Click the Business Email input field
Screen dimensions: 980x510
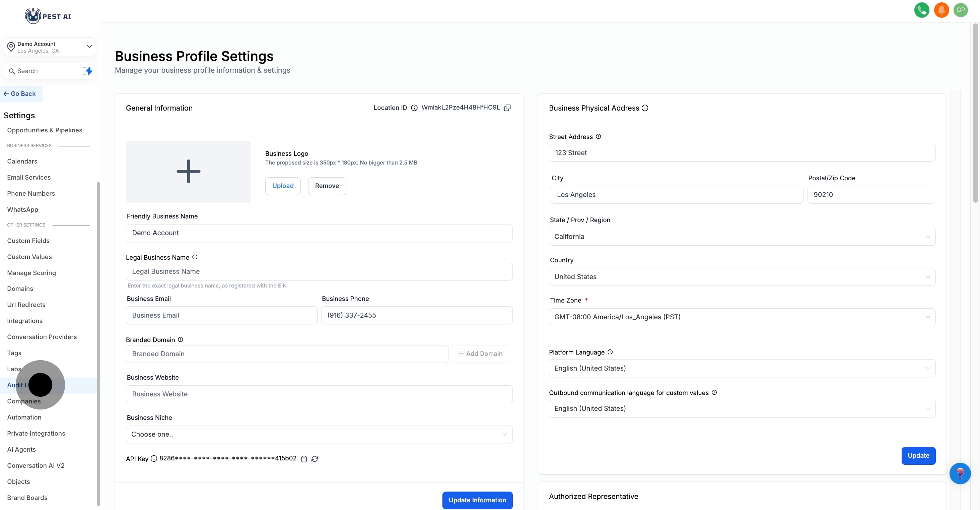[x=222, y=315]
